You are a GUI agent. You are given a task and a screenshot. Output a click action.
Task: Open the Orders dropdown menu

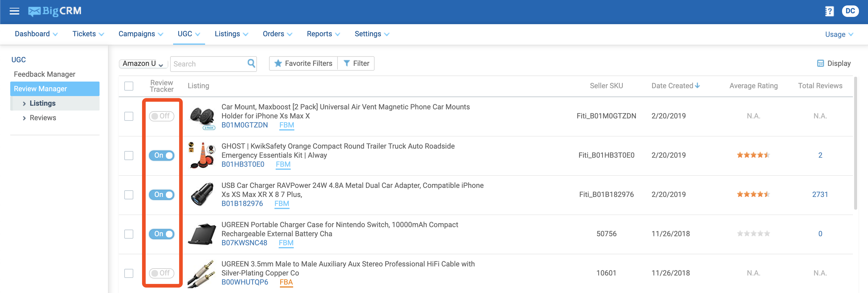(x=278, y=34)
